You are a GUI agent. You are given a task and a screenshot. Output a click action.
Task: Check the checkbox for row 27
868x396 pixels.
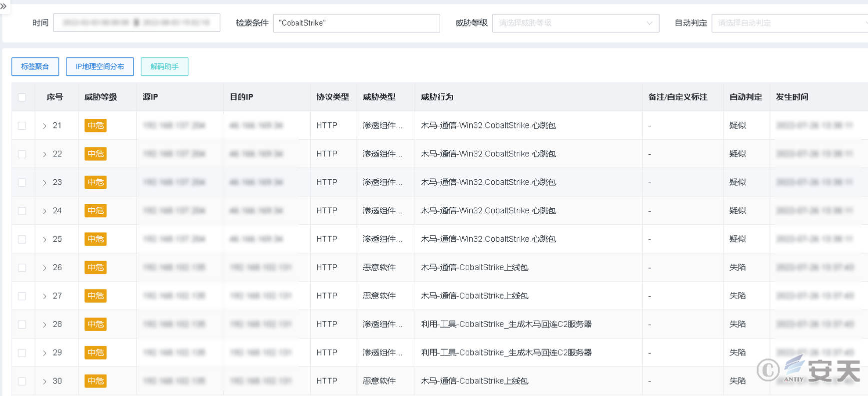22,296
